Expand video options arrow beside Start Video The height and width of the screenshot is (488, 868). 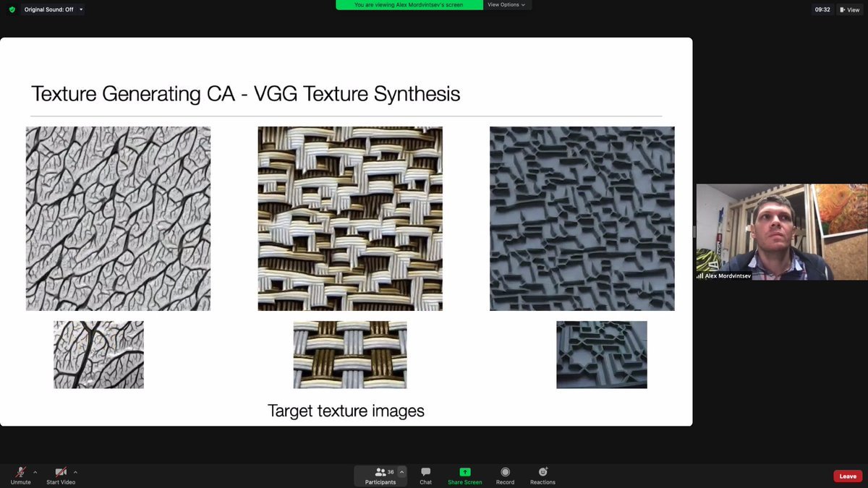point(75,471)
